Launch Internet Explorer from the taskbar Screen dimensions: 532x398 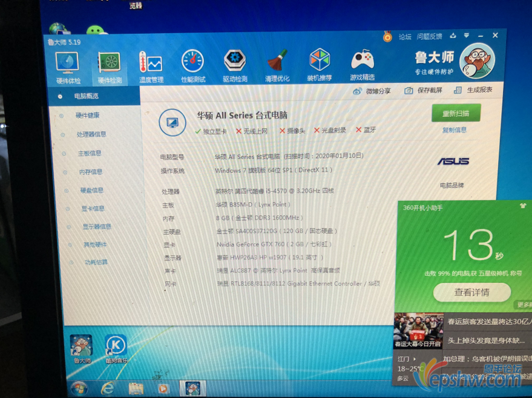point(108,388)
